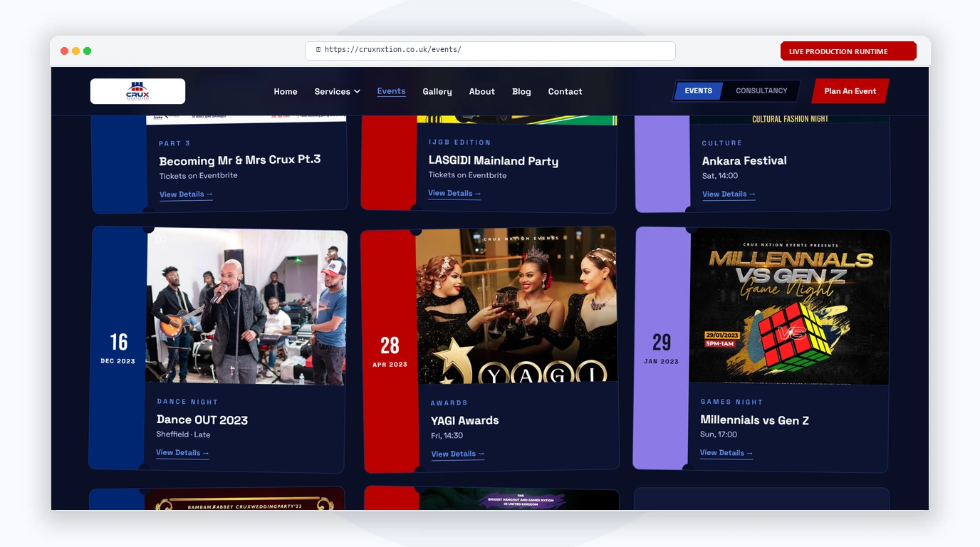This screenshot has height=547, width=980.
Task: Open the Gallery page
Action: coord(437,91)
